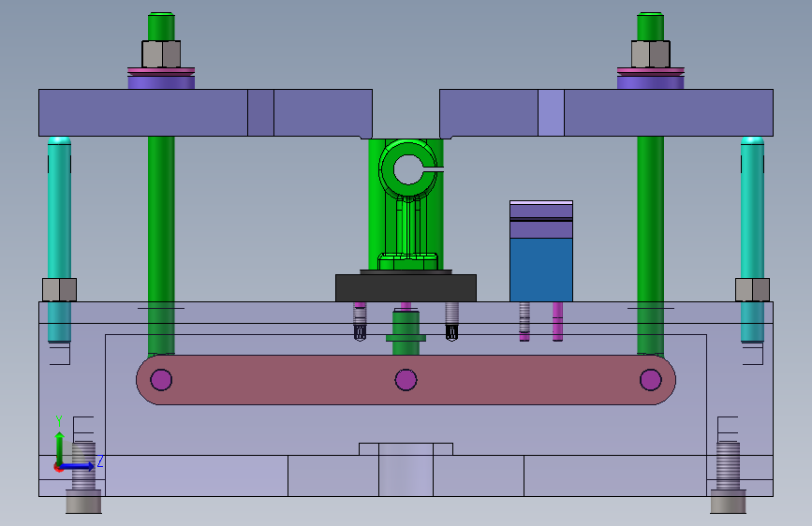812x526 pixels.
Task: Select the left purple top plate
Action: tap(206, 113)
